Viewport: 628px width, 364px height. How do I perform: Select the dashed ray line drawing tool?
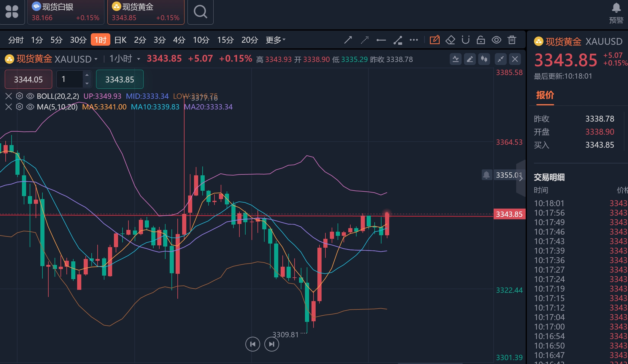365,40
